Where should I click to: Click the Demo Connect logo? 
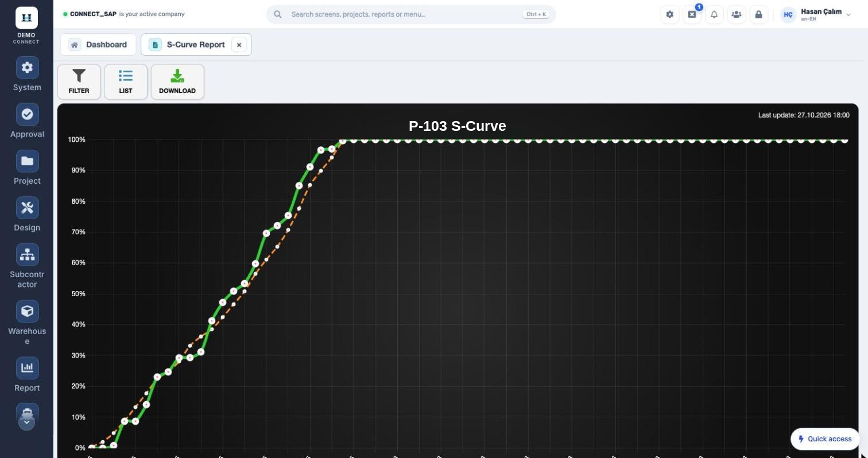click(x=26, y=25)
